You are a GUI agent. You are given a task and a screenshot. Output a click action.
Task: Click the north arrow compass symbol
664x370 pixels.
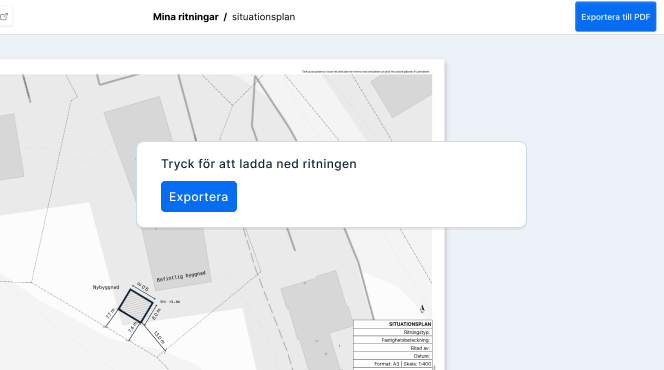tap(422, 309)
